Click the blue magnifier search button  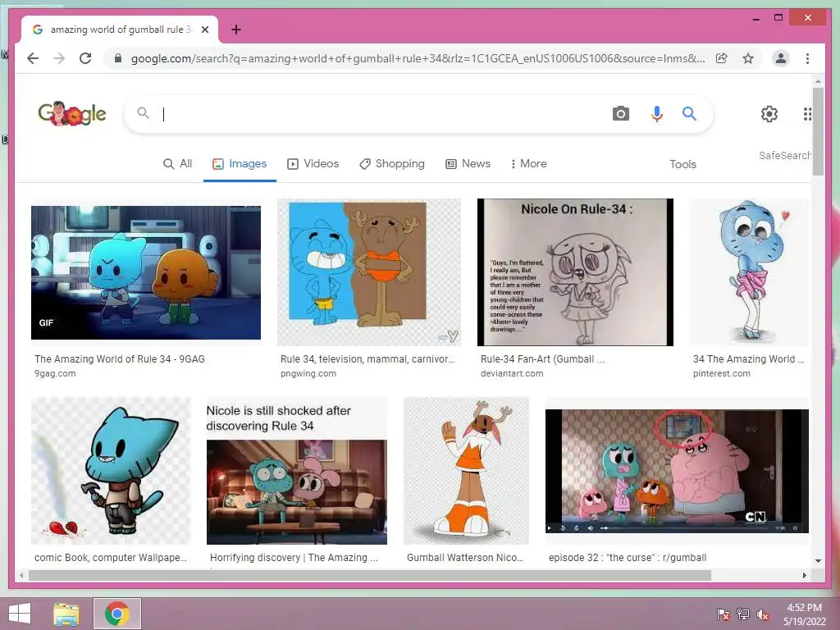coord(689,113)
